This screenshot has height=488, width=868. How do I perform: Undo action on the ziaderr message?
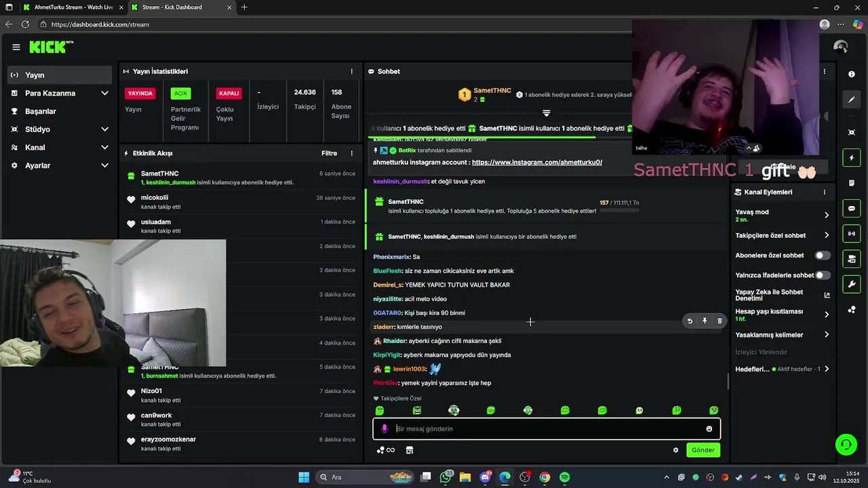tap(690, 321)
